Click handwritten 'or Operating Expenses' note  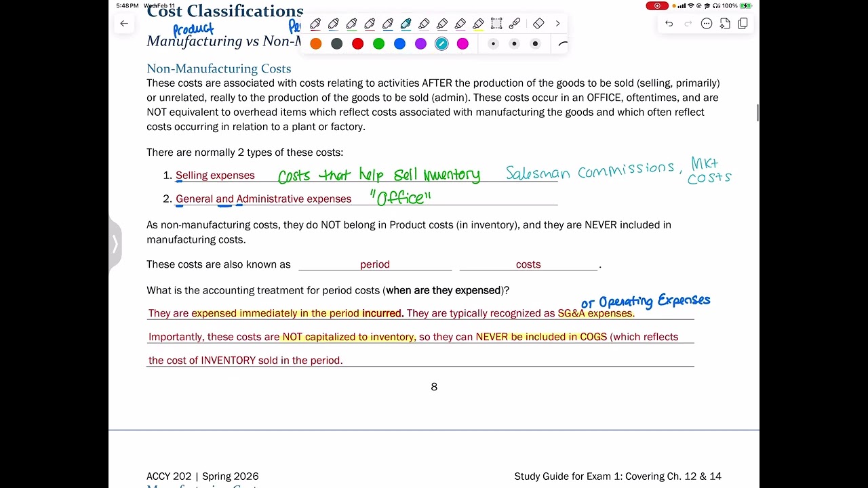(x=646, y=301)
